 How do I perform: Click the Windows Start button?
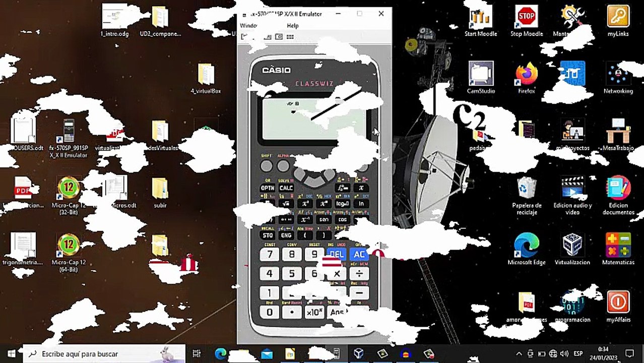[x=11, y=354]
